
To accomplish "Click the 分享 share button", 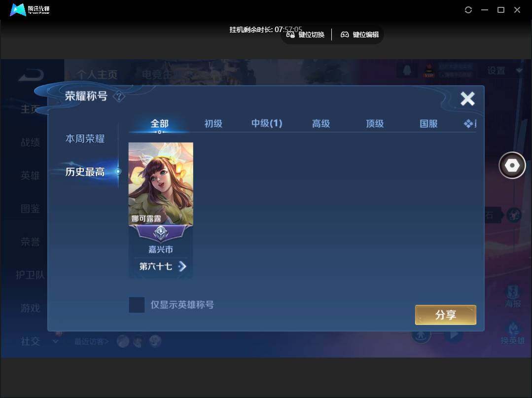I will tap(445, 315).
